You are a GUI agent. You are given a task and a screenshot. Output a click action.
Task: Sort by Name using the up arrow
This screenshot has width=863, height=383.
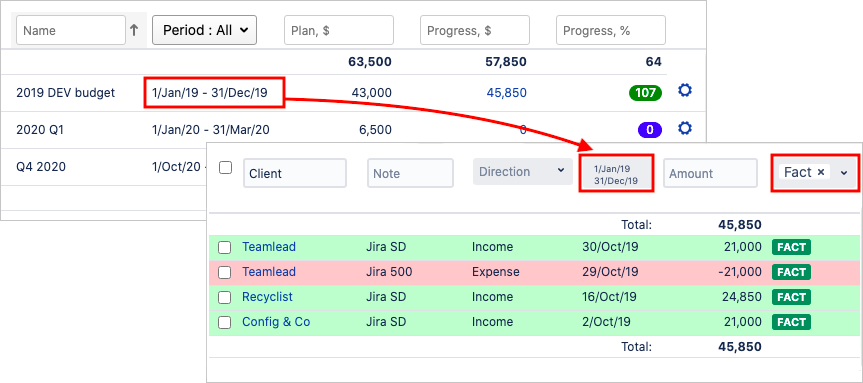point(134,30)
